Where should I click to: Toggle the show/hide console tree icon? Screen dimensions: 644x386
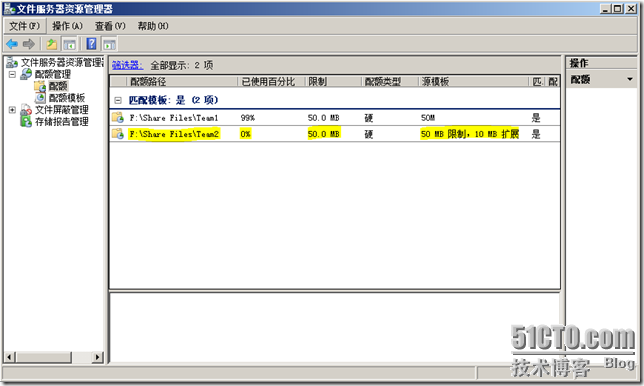(x=69, y=44)
